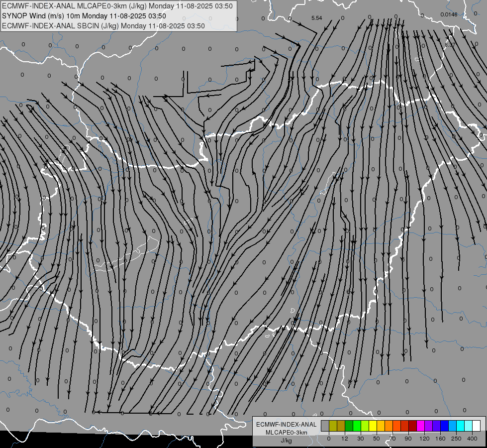Click the legend tick value 250
The image size is (487, 448).
pos(456,439)
